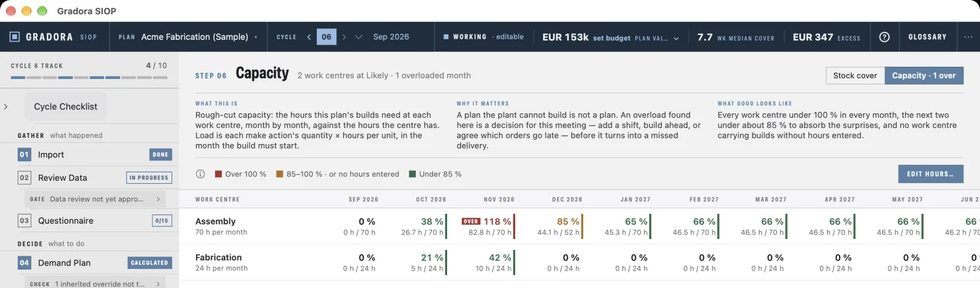Click the EUR 347 EXCESS indicator

click(826, 37)
